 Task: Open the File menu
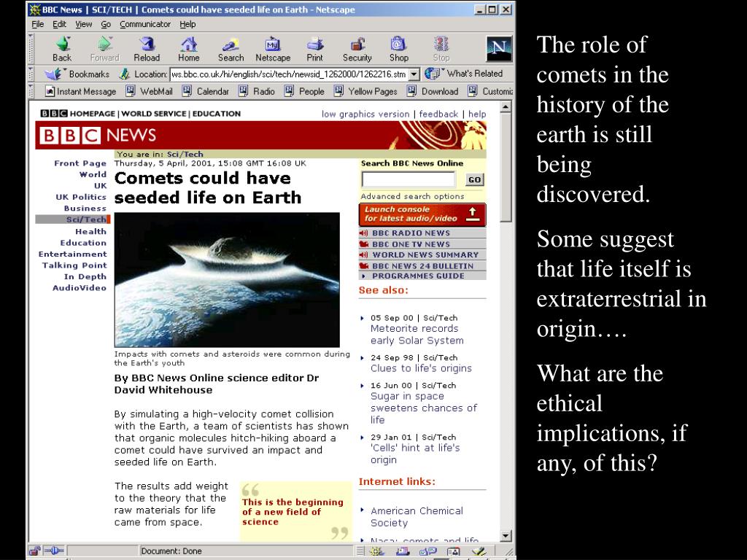(x=38, y=24)
